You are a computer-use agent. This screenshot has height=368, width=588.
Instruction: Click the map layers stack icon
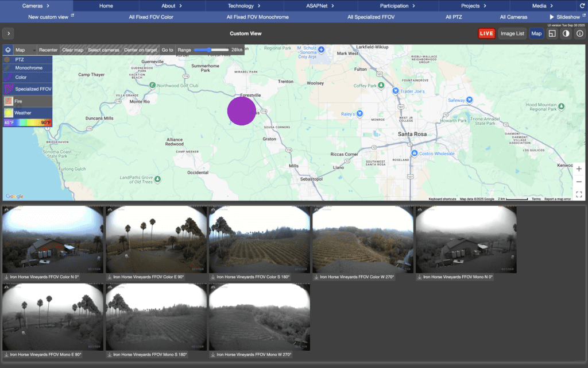(x=8, y=50)
